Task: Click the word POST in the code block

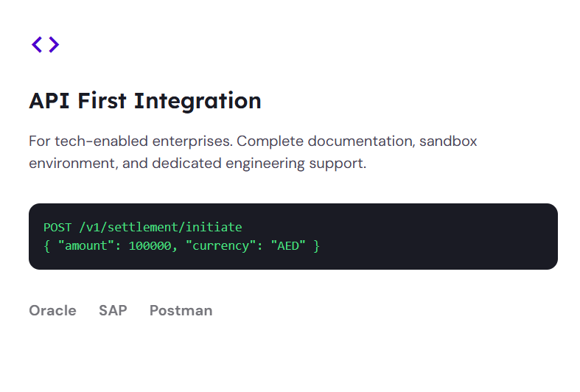Action: click(x=57, y=227)
